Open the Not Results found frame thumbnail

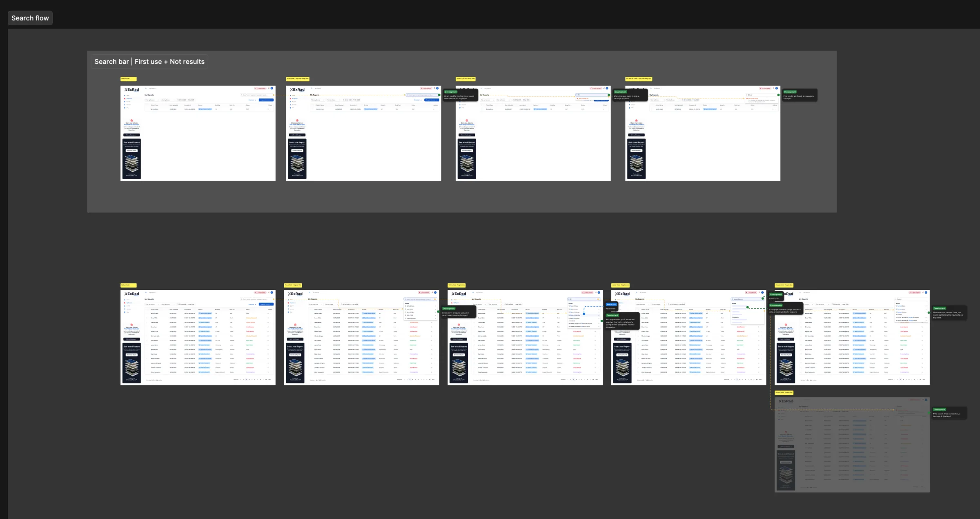point(703,133)
